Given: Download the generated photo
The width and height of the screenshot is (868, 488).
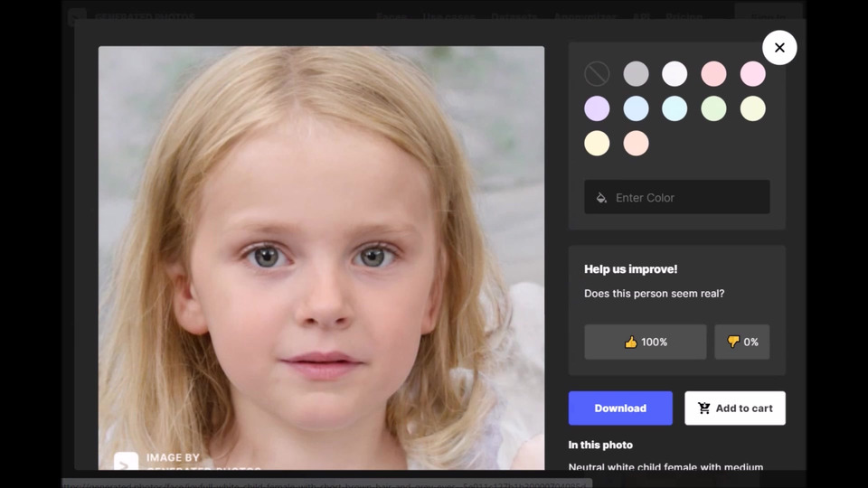Looking at the screenshot, I should pyautogui.click(x=620, y=408).
